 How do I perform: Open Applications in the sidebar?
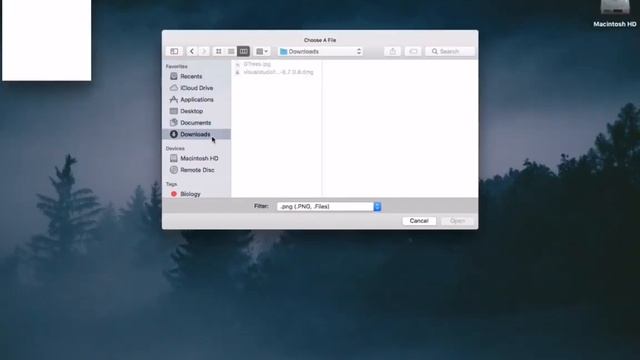tap(197, 100)
